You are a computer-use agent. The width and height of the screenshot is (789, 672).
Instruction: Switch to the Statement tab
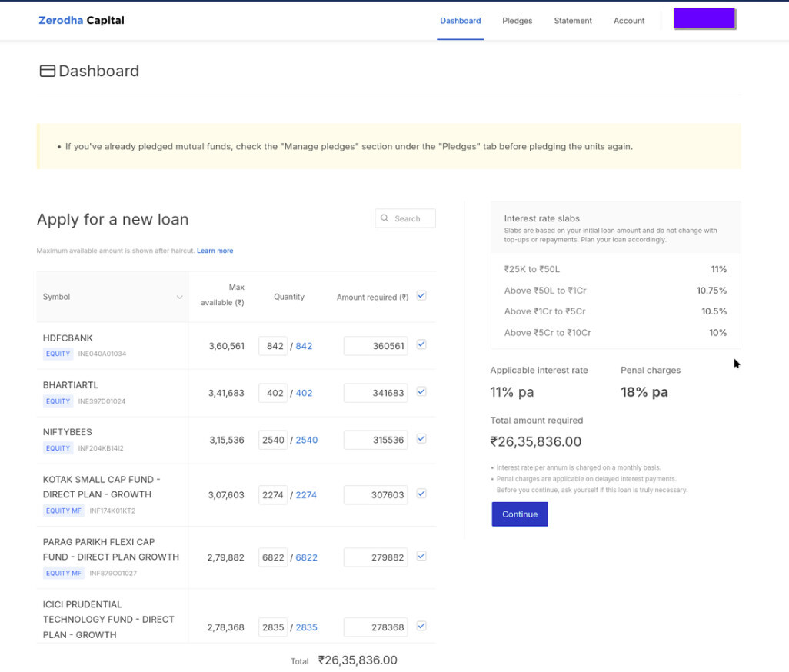click(573, 21)
